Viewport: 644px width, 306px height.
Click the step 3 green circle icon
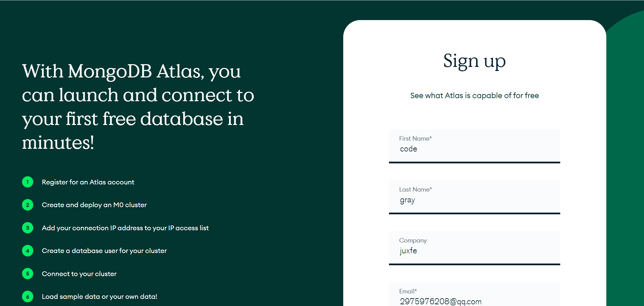(x=28, y=228)
